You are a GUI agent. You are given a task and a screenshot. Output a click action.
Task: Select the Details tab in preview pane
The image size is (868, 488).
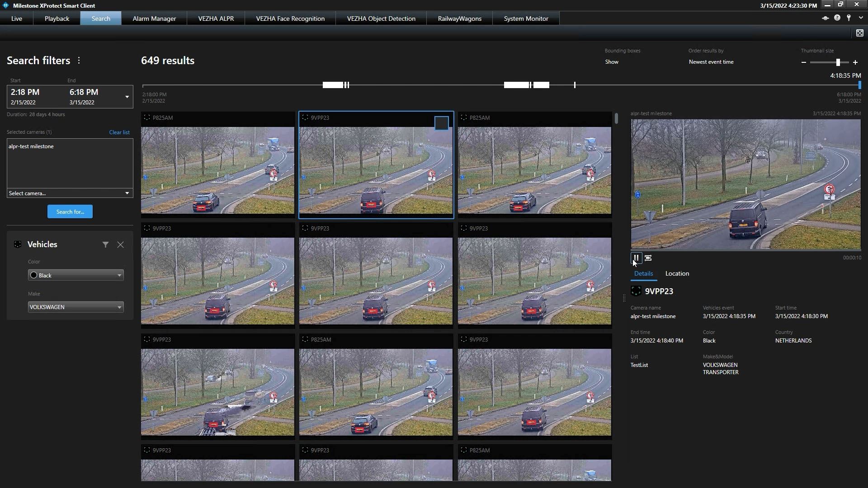[643, 273]
